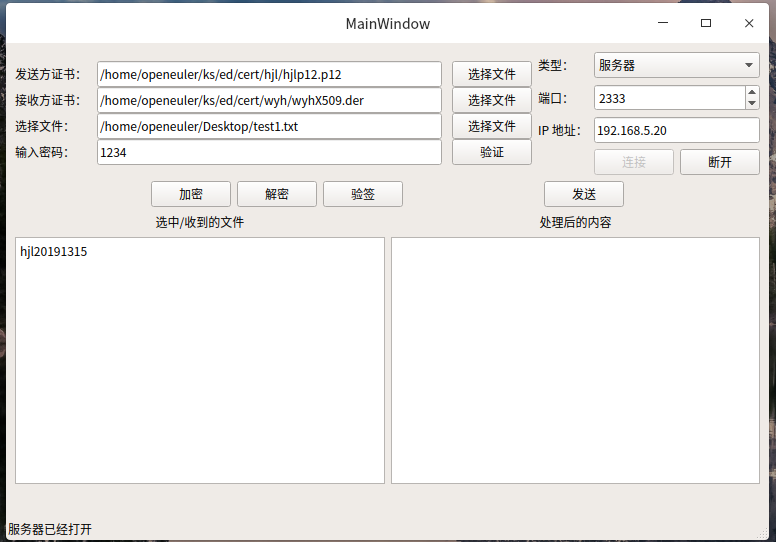Click the 选中/收到的文件 heading
The width and height of the screenshot is (776, 542).
(200, 222)
